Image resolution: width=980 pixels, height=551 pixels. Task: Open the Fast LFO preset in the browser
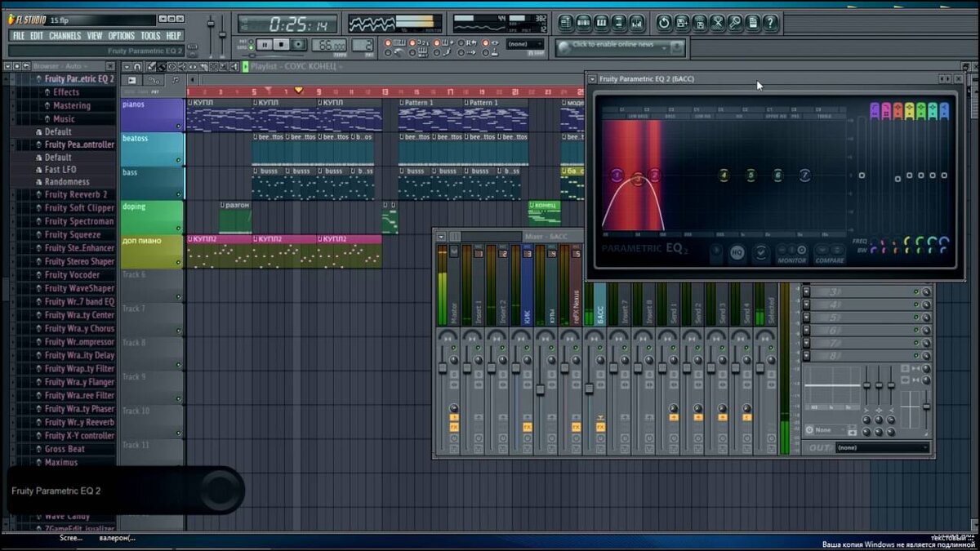[x=60, y=169]
